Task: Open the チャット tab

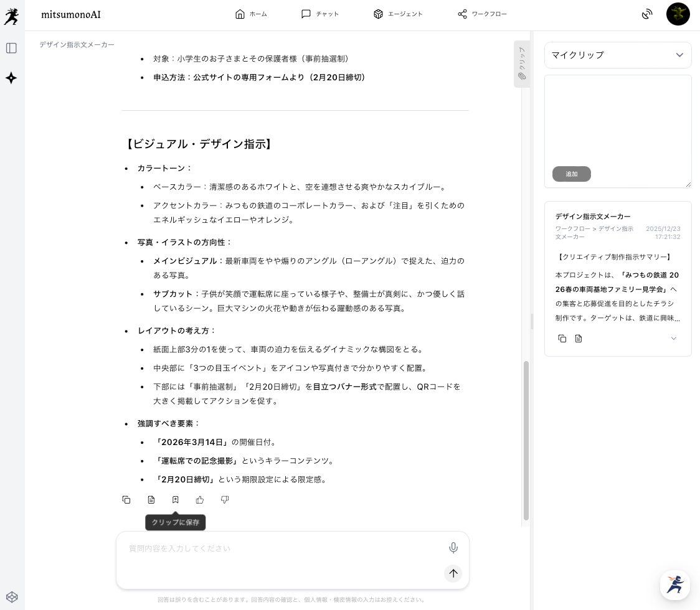Action: click(320, 14)
